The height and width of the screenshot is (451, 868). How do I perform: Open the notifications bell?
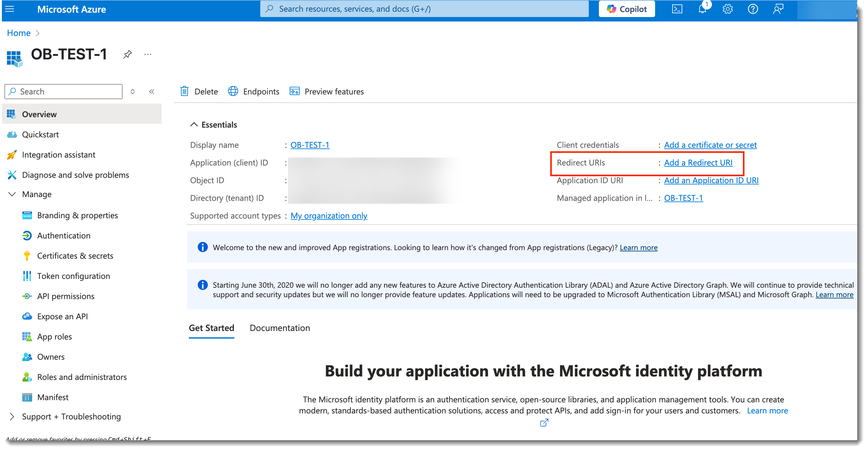pyautogui.click(x=702, y=9)
